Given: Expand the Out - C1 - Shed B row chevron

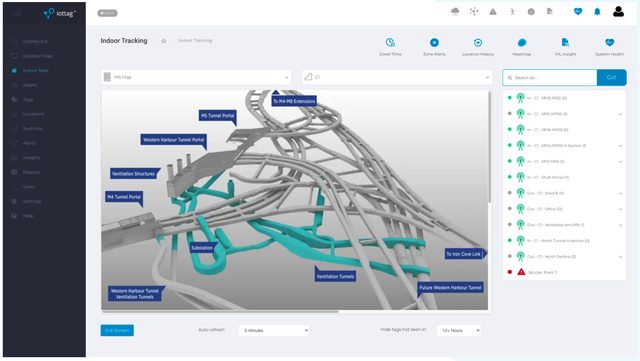Looking at the screenshot, I should click(620, 193).
